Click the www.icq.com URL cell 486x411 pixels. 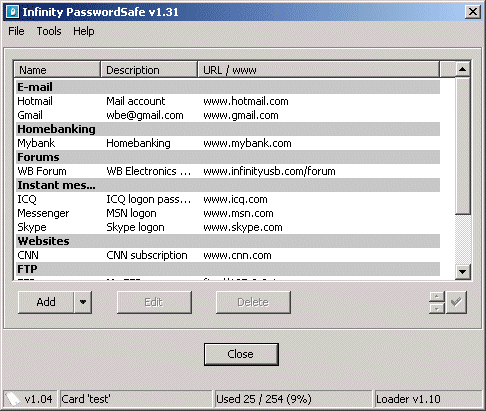235,199
